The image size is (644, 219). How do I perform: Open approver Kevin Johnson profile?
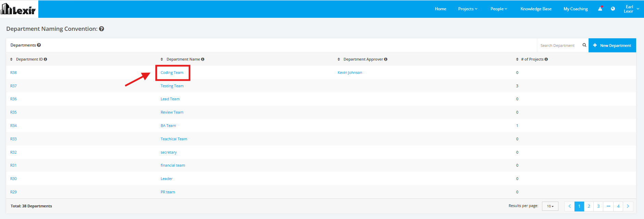pyautogui.click(x=350, y=73)
